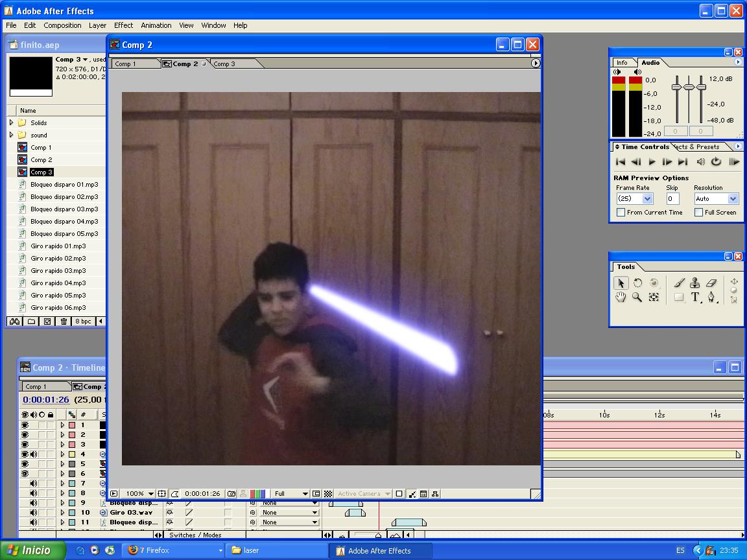Click Region of Interest icon in Comp viewer
Screen dimensions: 747x560
(x=316, y=494)
